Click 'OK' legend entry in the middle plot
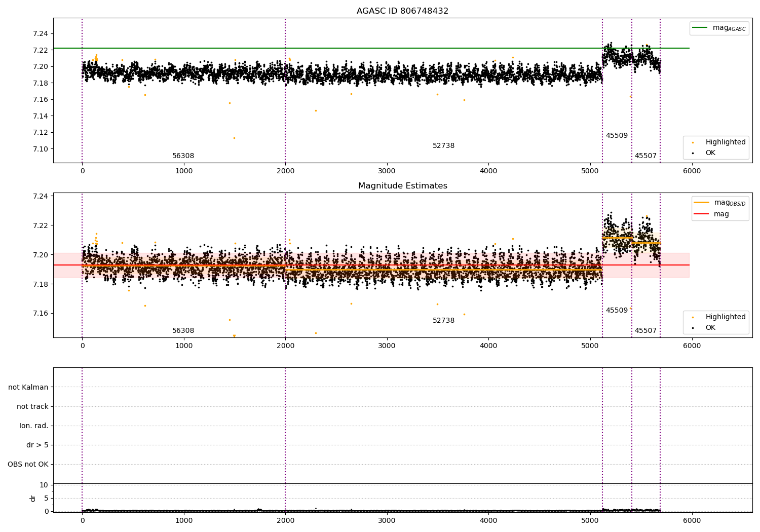This screenshot has height=532, width=760. tap(710, 328)
